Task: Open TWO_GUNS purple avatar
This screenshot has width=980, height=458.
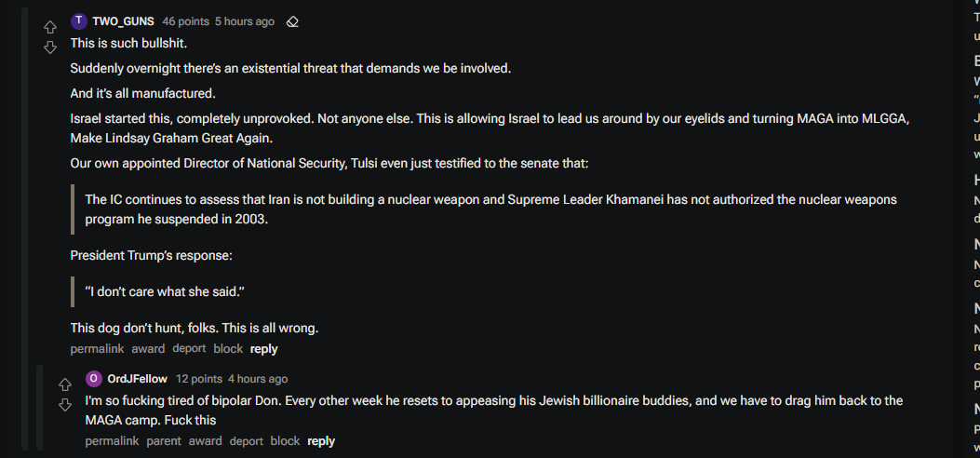Action: [79, 21]
